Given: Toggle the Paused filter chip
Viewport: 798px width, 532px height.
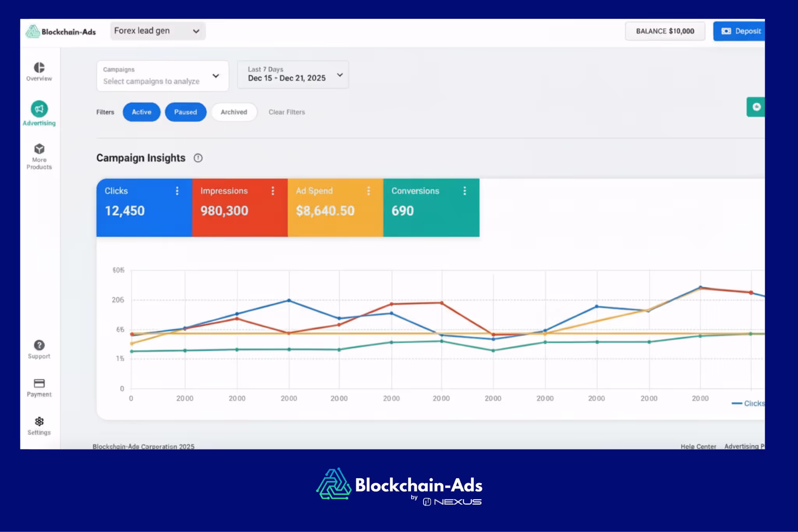Looking at the screenshot, I should (x=185, y=112).
